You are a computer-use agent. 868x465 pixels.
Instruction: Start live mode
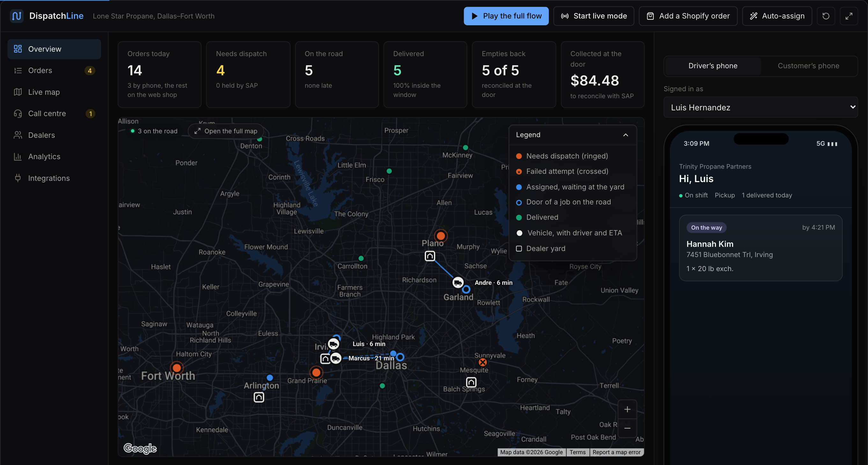tap(594, 16)
